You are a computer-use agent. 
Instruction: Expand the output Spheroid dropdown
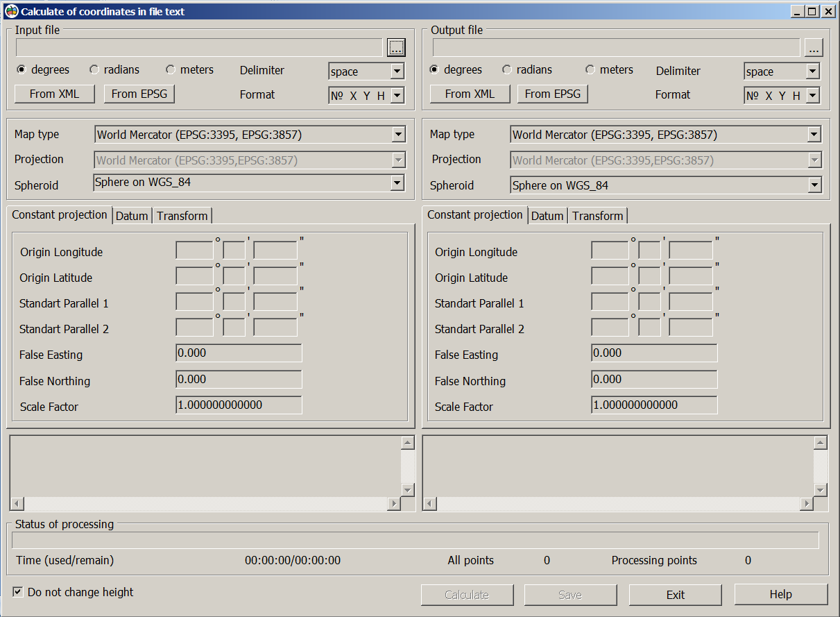[814, 185]
